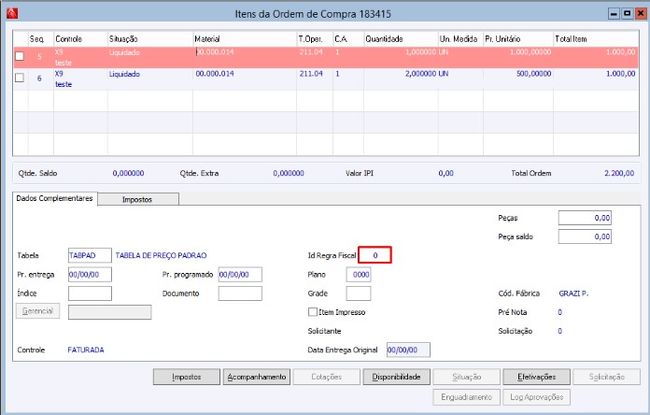Open the Acompanhamento button
Image resolution: width=650 pixels, height=415 pixels.
(257, 377)
